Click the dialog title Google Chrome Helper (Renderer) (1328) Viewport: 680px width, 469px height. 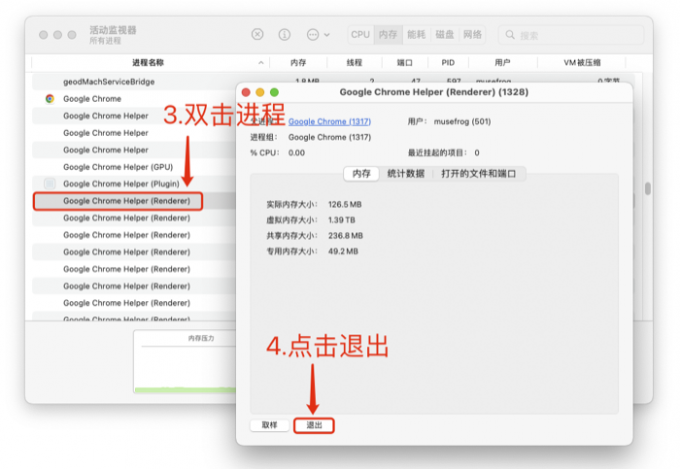(434, 92)
